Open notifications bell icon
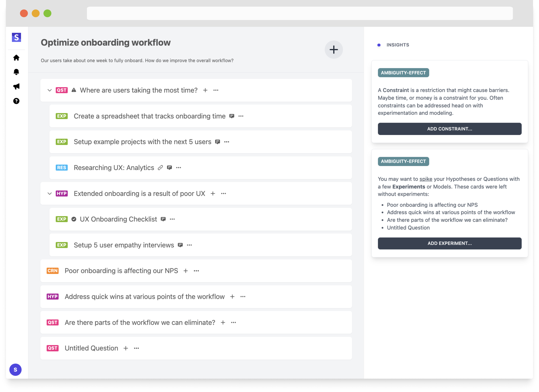Screen dimensions: 539x392 tap(16, 72)
